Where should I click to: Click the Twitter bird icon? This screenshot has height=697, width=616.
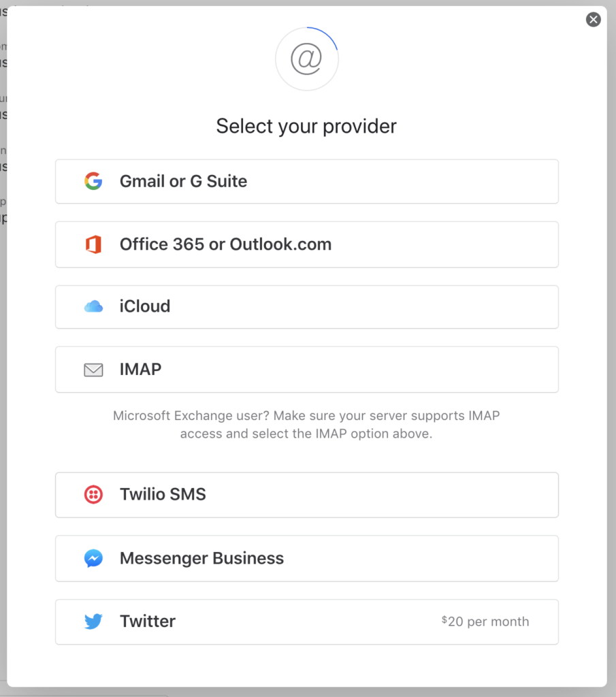(x=93, y=621)
